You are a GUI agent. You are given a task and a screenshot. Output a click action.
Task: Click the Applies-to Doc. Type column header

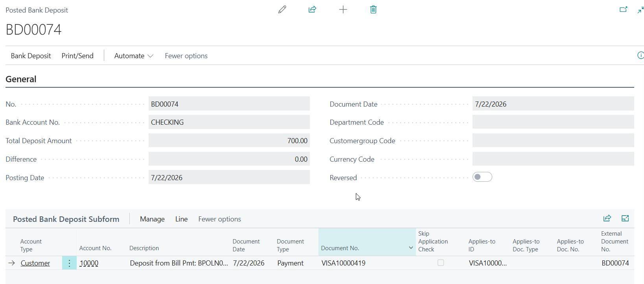[x=526, y=245]
